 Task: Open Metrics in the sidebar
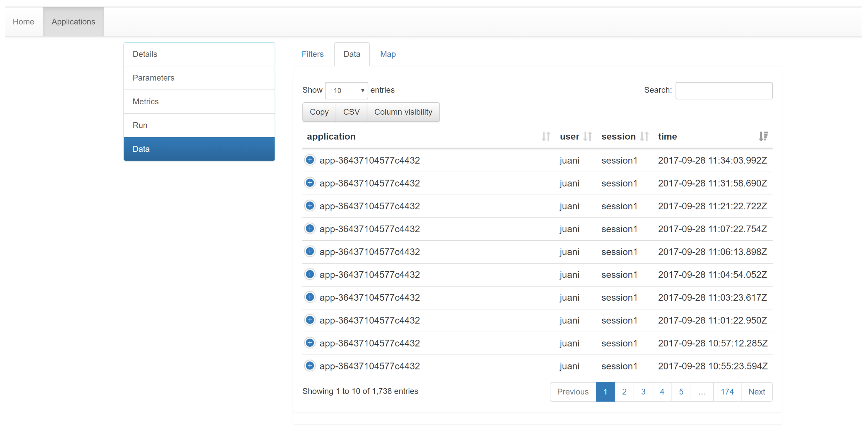click(x=199, y=102)
